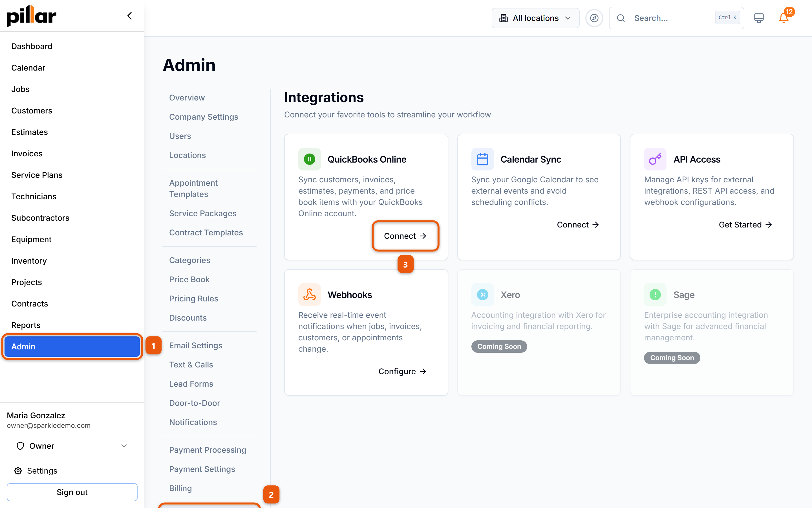Open the Calendar page
The height and width of the screenshot is (508, 812).
pyautogui.click(x=72, y=68)
